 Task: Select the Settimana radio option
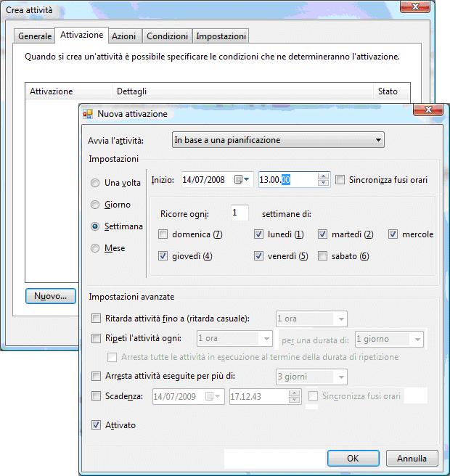click(x=95, y=226)
